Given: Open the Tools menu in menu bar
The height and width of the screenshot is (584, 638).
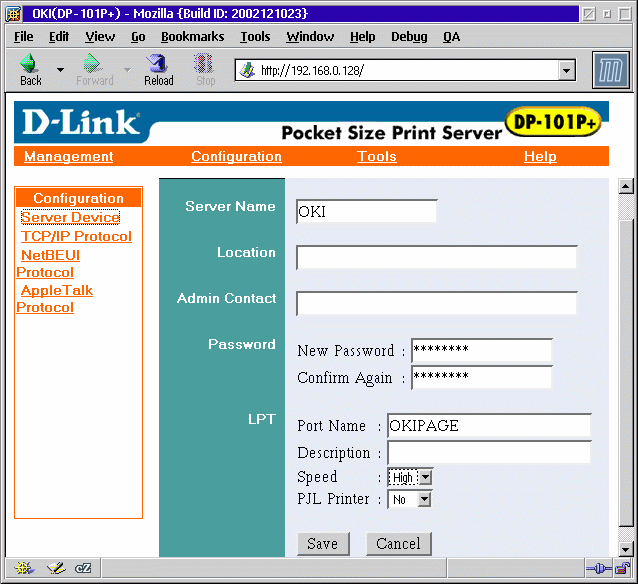Looking at the screenshot, I should pos(255,37).
